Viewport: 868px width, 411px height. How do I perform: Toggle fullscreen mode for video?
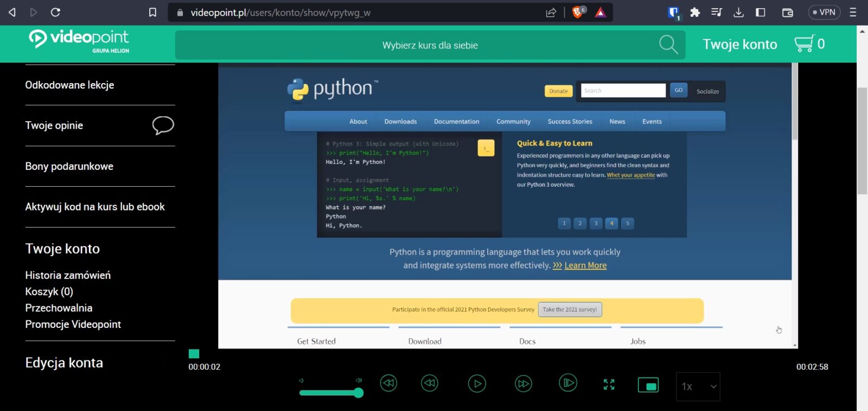pos(609,384)
